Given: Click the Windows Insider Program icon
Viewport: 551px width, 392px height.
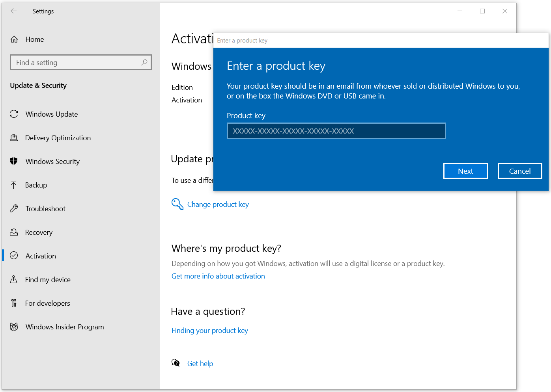Looking at the screenshot, I should click(x=14, y=327).
